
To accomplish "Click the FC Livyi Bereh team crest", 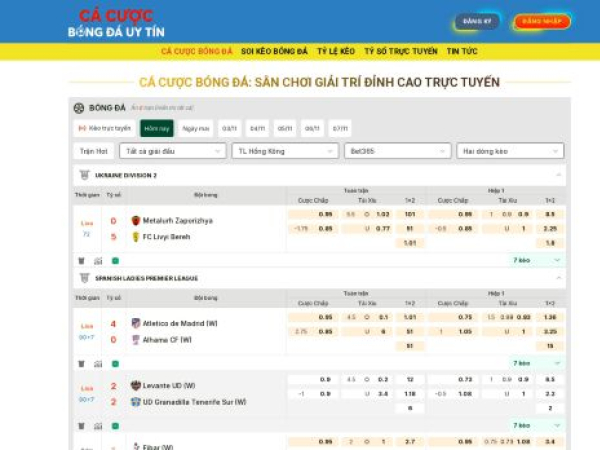I will point(135,237).
